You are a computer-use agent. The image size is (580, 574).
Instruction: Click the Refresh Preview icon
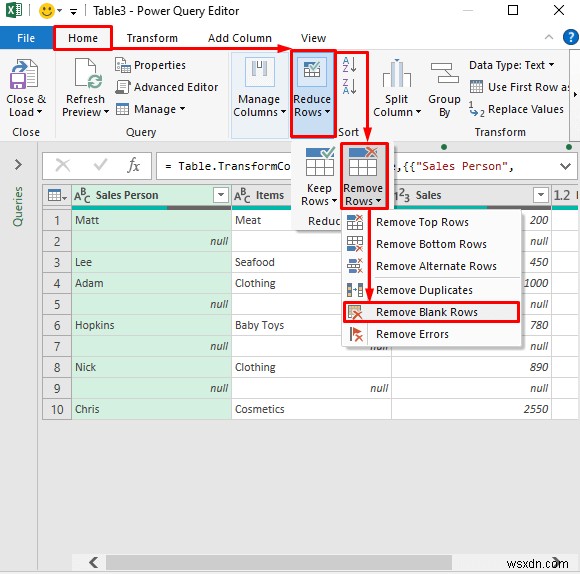88,74
